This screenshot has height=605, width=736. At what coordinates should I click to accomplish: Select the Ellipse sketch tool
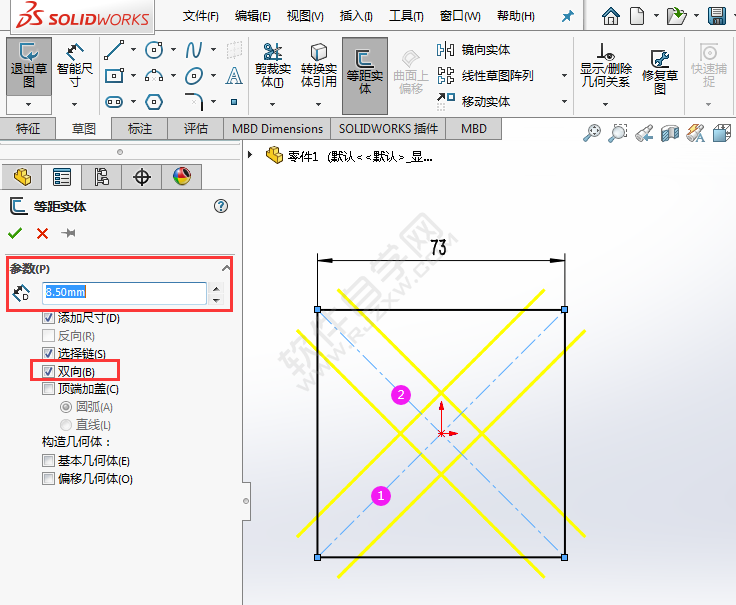[194, 76]
